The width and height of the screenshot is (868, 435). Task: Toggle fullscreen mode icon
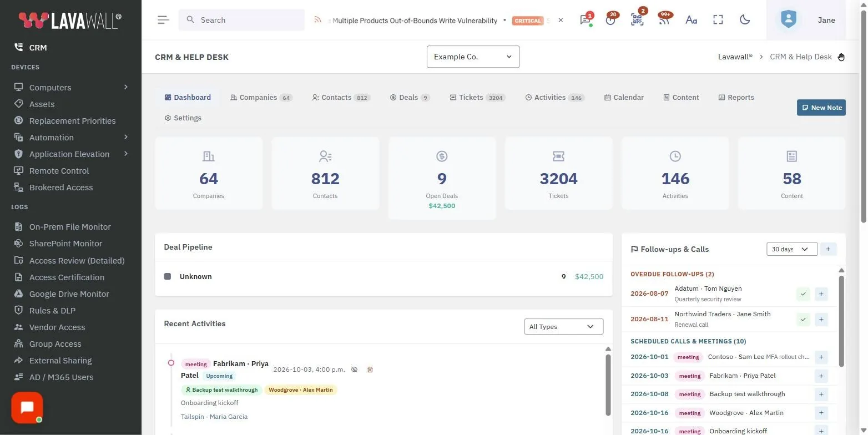point(718,20)
